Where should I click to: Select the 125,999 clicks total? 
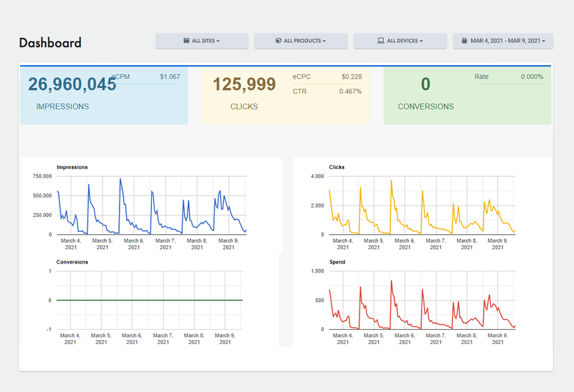[244, 84]
